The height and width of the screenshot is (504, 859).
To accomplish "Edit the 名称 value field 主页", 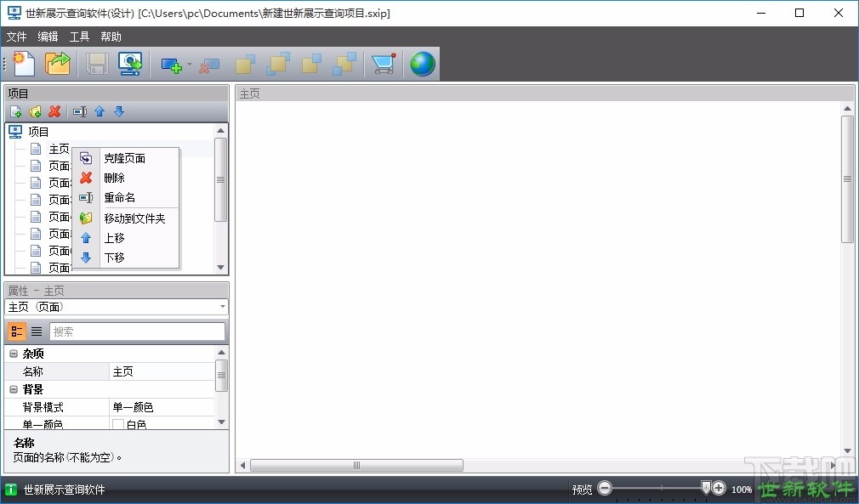I will [162, 371].
